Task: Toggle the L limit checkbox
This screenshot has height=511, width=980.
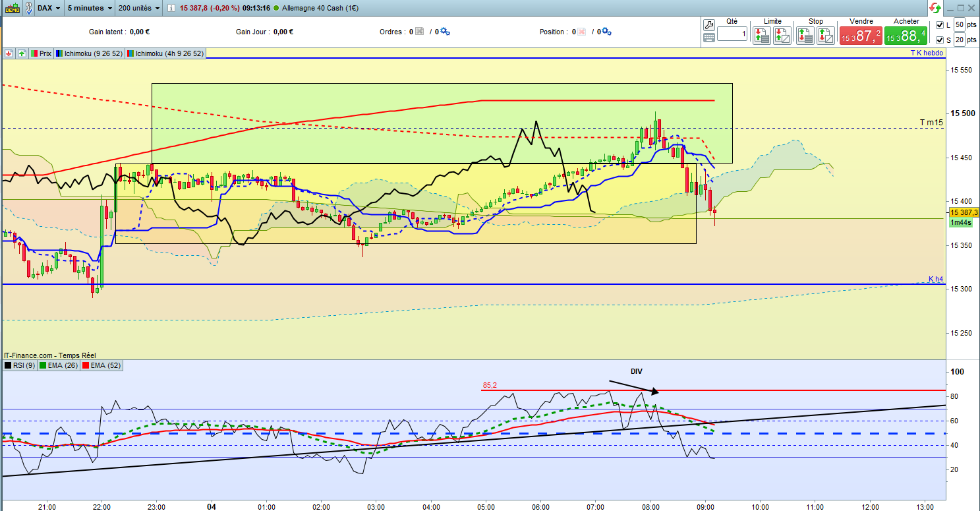Action: (x=939, y=25)
